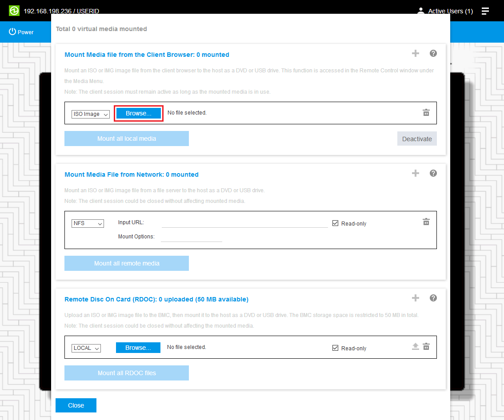This screenshot has width=504, height=420.
Task: Delete the RDOC LOCAL file row
Action: [x=426, y=347]
